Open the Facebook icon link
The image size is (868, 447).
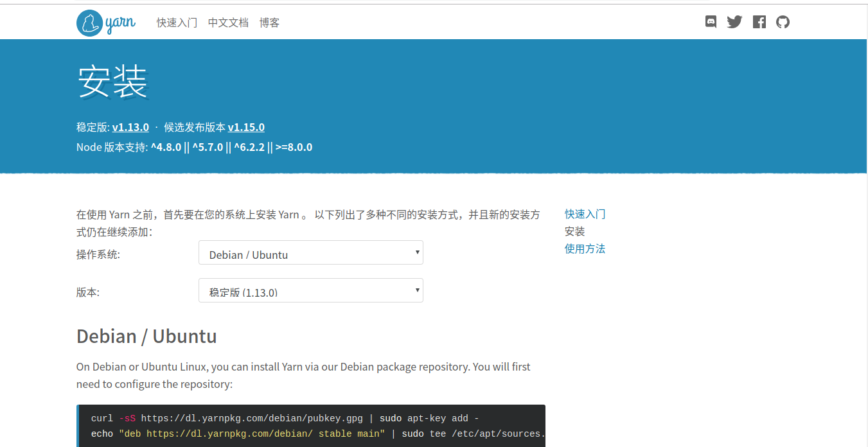coord(759,22)
